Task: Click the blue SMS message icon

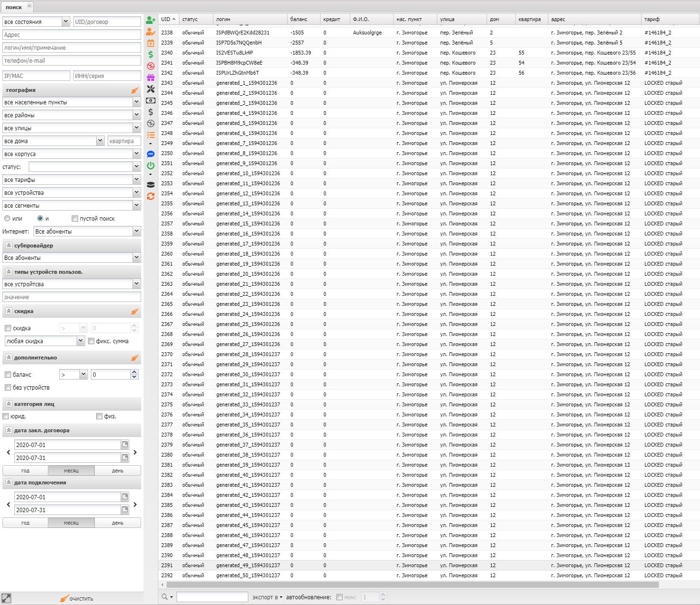Action: point(151,154)
